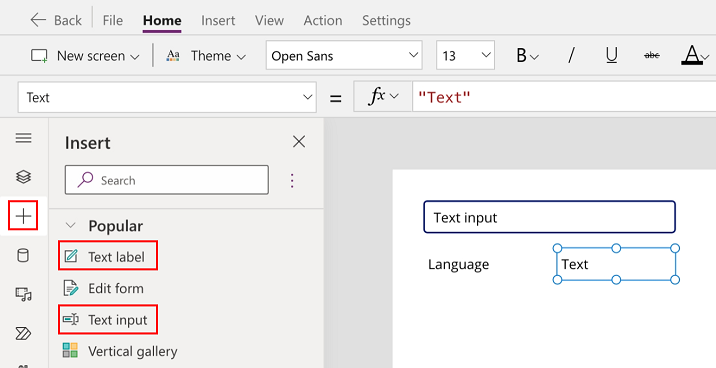
Task: Open the Settings tab
Action: [386, 21]
